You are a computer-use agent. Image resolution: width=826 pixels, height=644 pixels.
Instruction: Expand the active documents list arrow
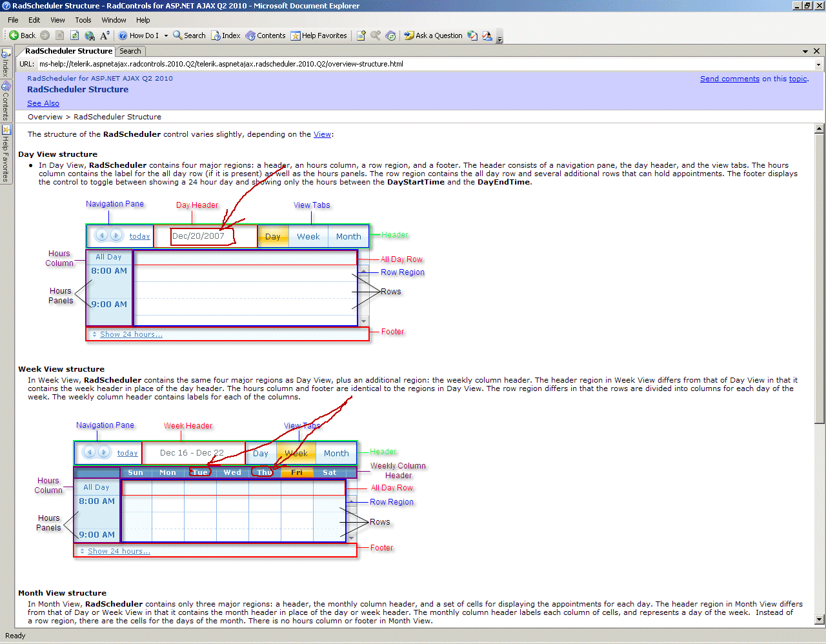point(805,51)
